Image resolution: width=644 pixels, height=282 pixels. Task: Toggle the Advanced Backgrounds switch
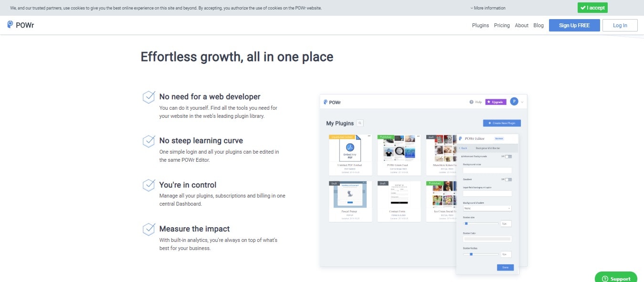[x=508, y=157]
